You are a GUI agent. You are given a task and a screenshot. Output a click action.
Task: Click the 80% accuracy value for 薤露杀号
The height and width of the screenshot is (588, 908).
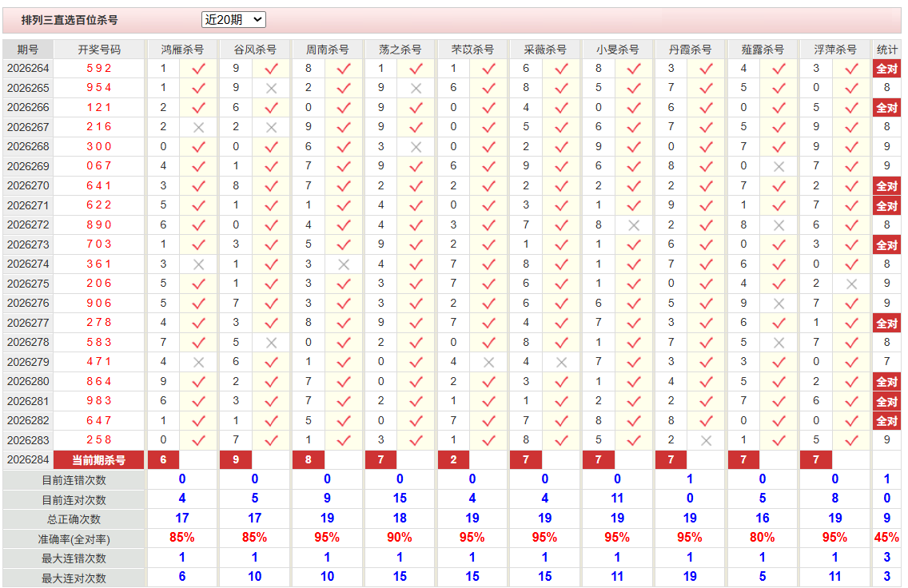click(x=762, y=538)
